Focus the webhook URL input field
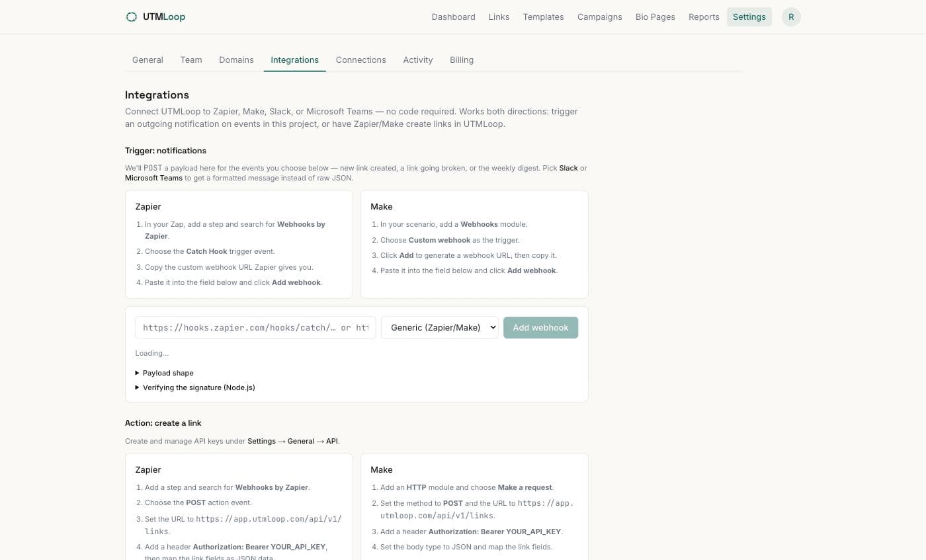The width and height of the screenshot is (926, 560). pos(255,327)
